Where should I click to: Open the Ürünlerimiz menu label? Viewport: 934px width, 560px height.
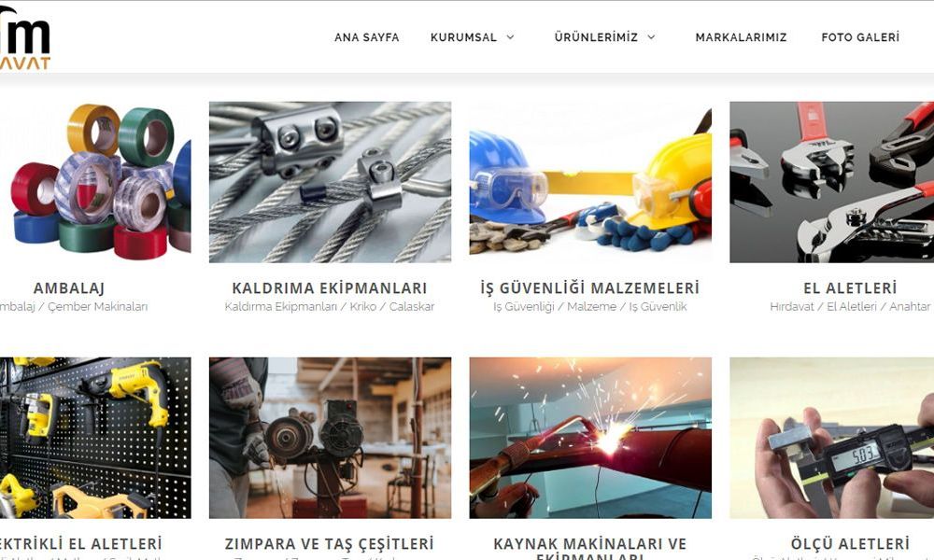tap(596, 37)
